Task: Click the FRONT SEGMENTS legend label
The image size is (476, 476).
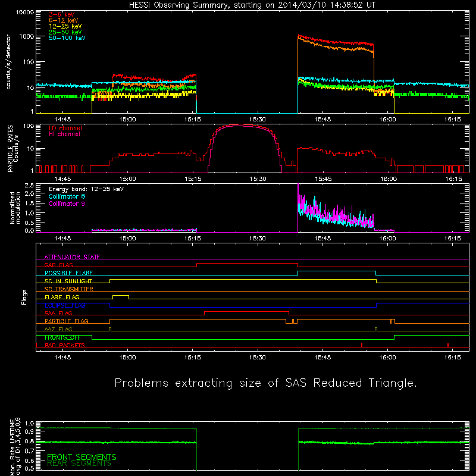Action: pos(82,457)
